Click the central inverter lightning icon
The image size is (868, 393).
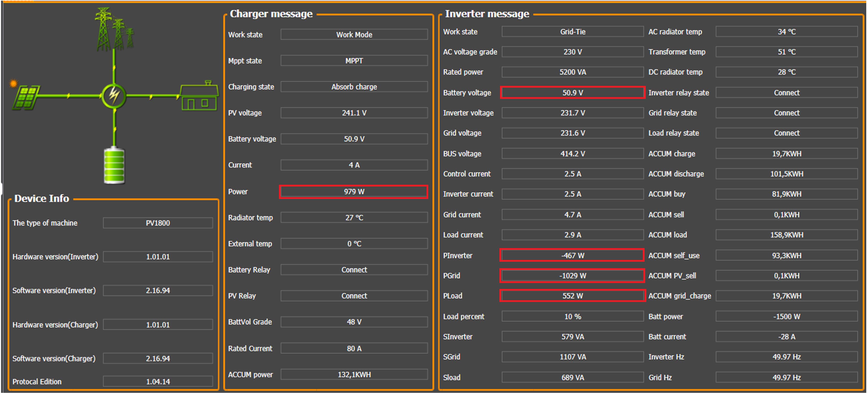pos(114,96)
